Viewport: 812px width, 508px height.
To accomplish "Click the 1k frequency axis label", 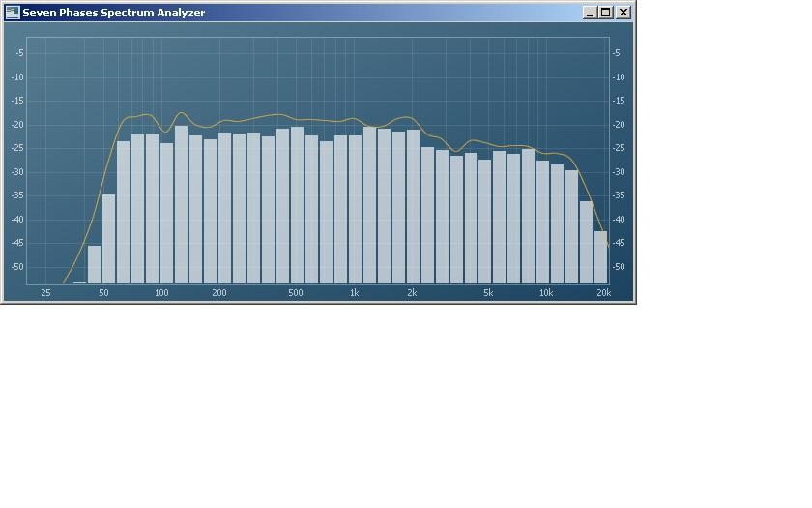I will pos(354,293).
